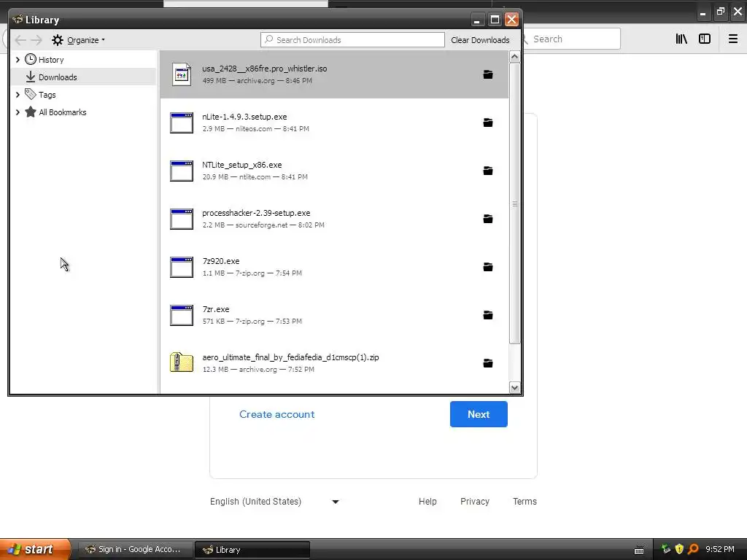Expand the Tags tree node
Screen dimensions: 747x560
[18, 95]
